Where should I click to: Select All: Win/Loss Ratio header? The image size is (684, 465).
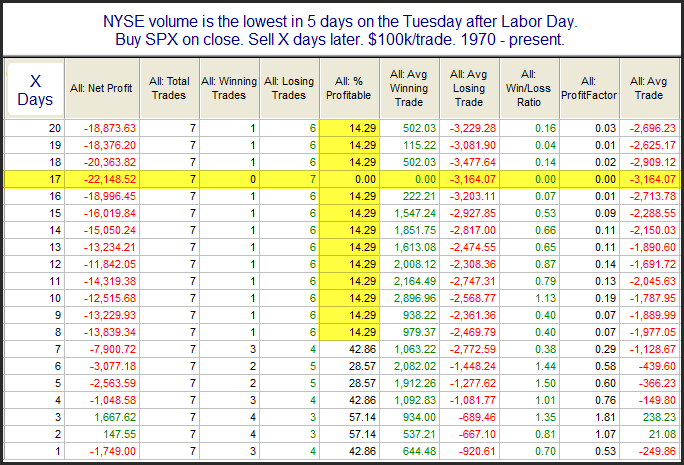tap(529, 88)
